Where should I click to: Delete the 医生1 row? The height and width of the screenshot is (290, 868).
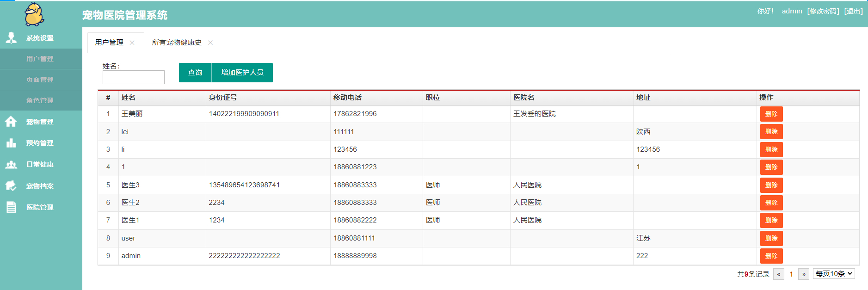pyautogui.click(x=771, y=220)
